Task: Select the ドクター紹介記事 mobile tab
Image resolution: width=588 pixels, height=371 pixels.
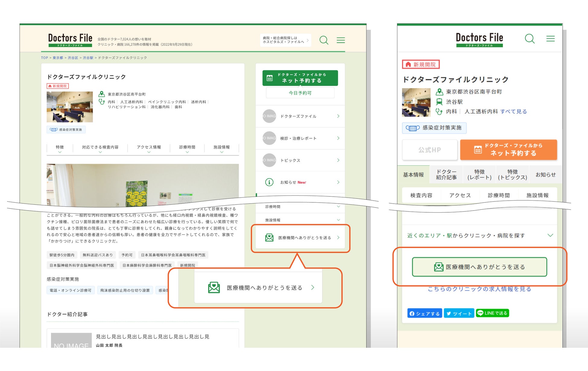Action: 446,175
